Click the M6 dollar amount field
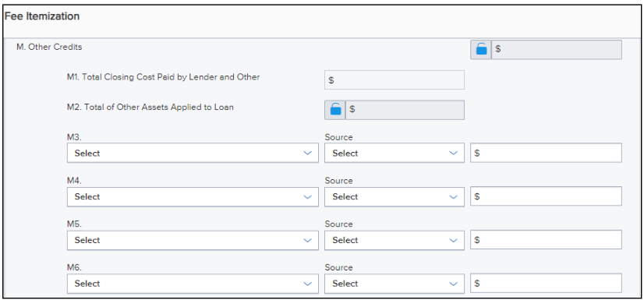Screen dimensions: 644x300 pos(546,284)
